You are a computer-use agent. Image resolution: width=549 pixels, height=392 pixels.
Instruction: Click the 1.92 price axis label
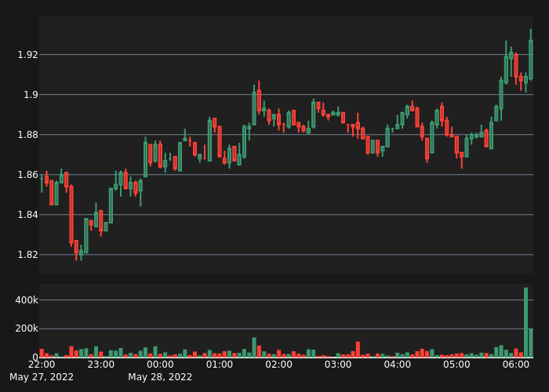click(27, 55)
